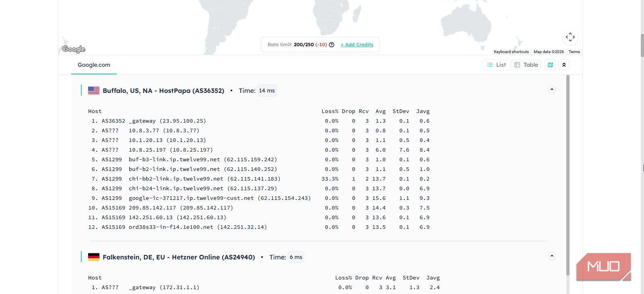Select chi-bb2-link.ip.twelve99.net hop row

[259, 179]
